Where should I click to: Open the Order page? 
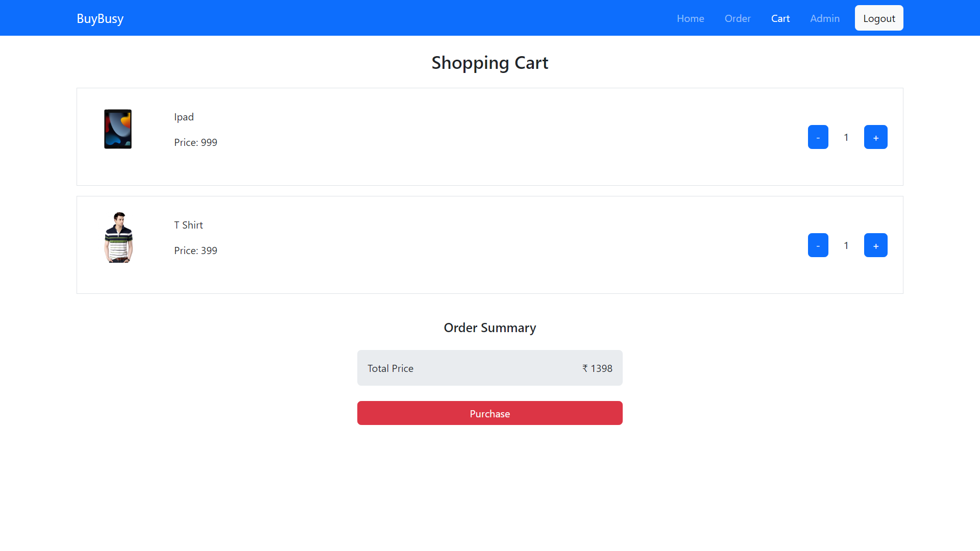coord(737,18)
